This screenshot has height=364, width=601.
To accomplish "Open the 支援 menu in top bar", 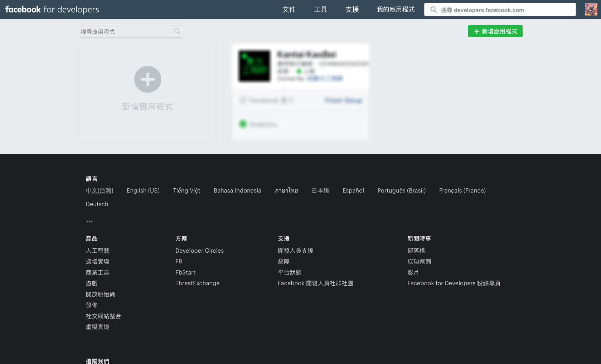I will pyautogui.click(x=352, y=10).
